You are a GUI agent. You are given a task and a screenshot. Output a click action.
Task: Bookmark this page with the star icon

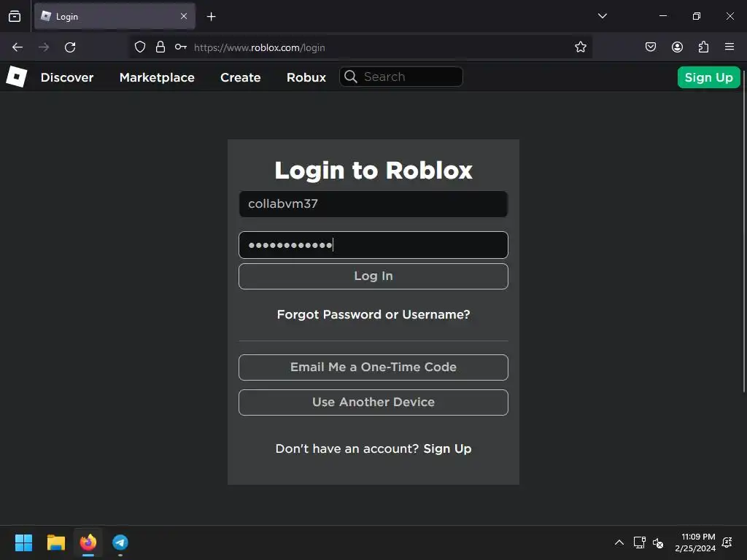point(580,47)
